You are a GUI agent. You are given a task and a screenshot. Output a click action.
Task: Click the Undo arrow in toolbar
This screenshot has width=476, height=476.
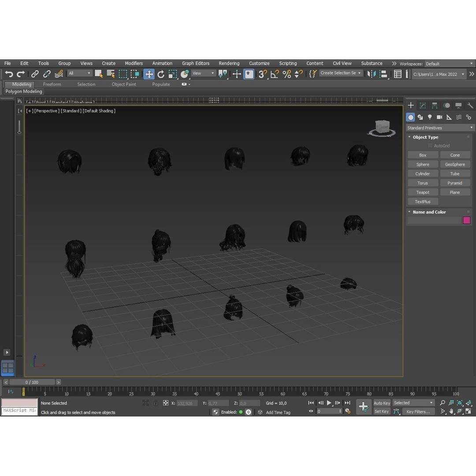[9, 74]
